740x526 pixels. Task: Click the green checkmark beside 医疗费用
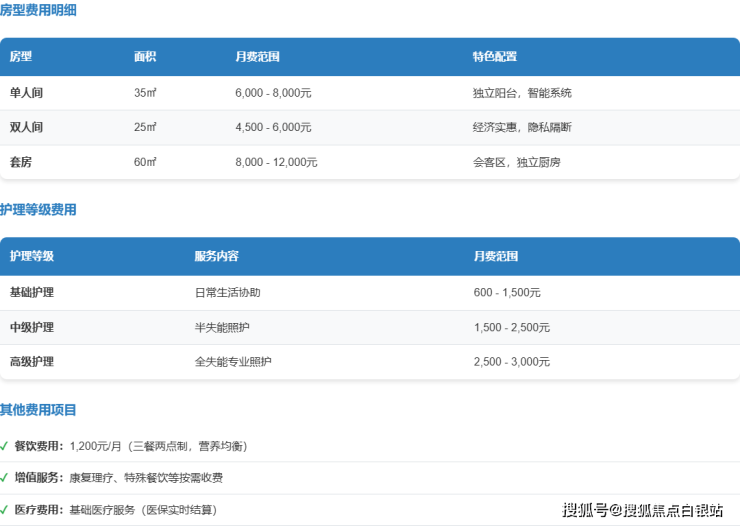[4, 510]
